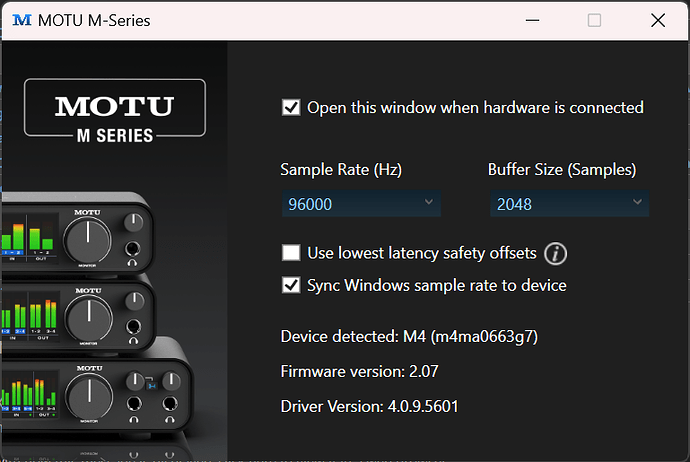Click the Firmware version 2.07 text

[x=360, y=371]
